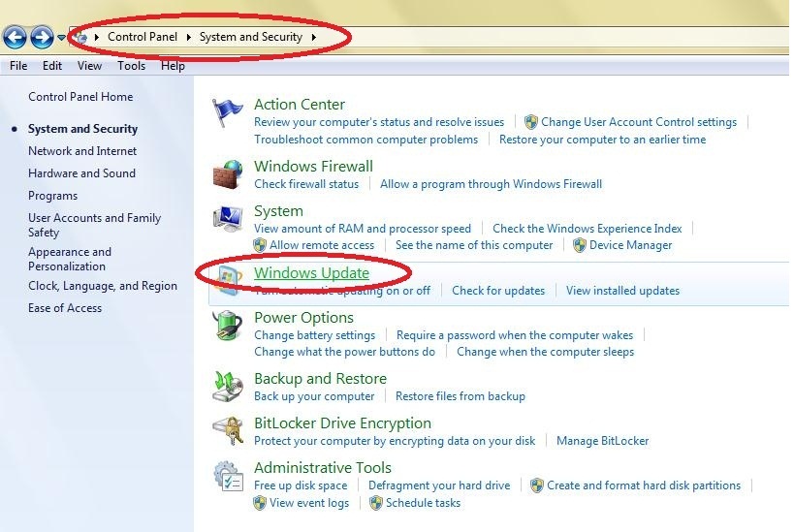Open Review your computer's status and resolve issues
794x532 pixels.
click(379, 122)
